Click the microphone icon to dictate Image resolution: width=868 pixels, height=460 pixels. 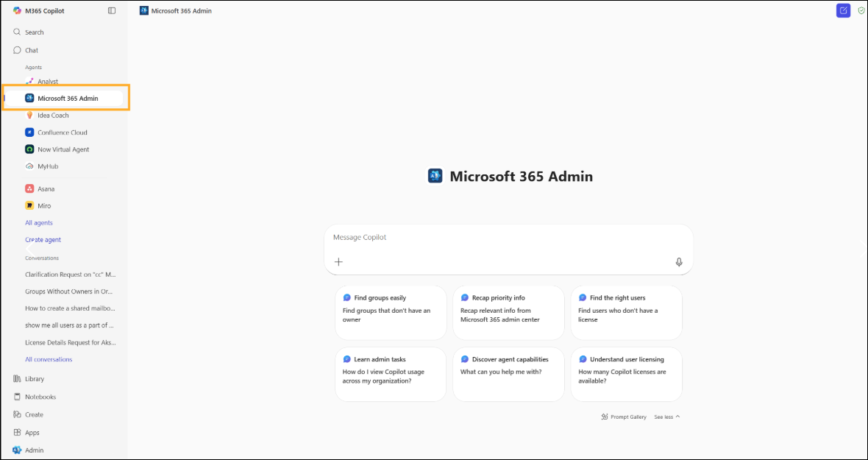point(678,261)
